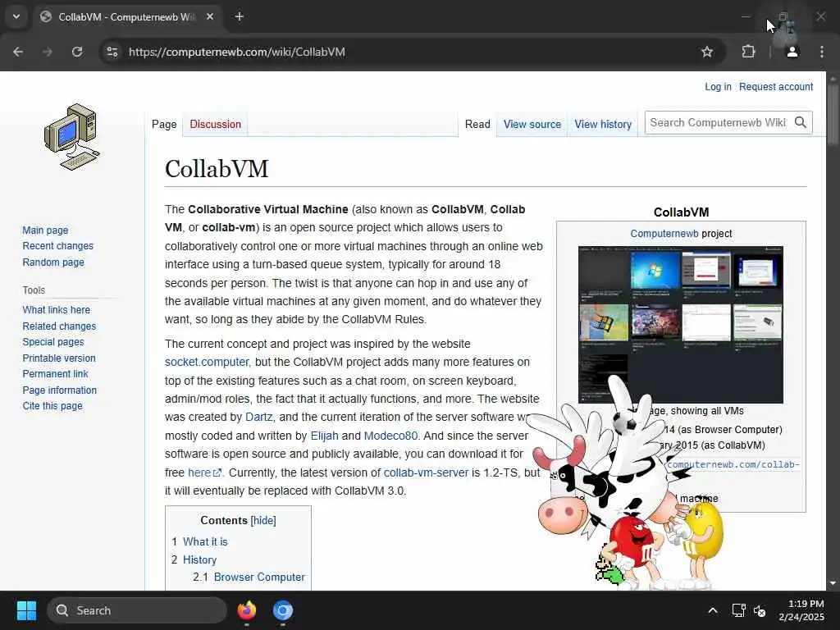
Task: Click Request account link
Action: click(x=776, y=87)
